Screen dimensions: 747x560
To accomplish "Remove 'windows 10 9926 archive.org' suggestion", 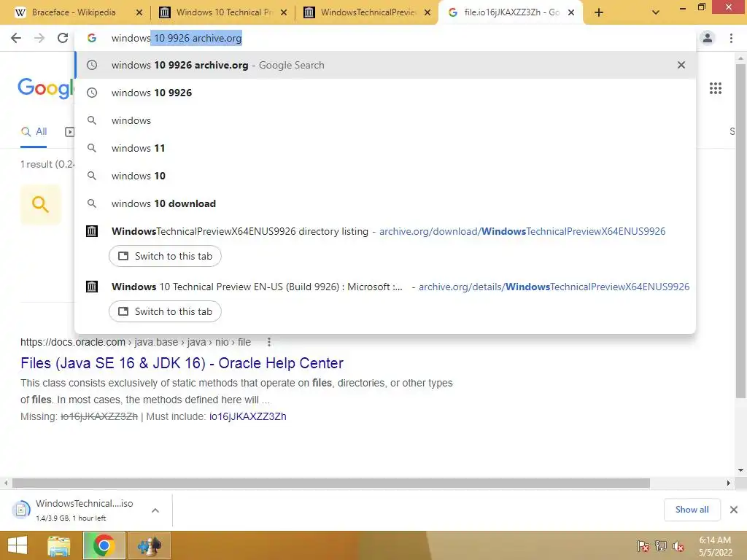I will [x=681, y=65].
